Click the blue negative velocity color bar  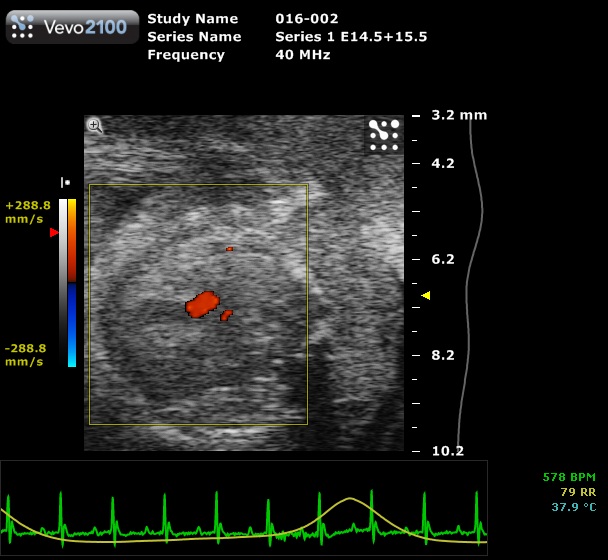coord(72,325)
